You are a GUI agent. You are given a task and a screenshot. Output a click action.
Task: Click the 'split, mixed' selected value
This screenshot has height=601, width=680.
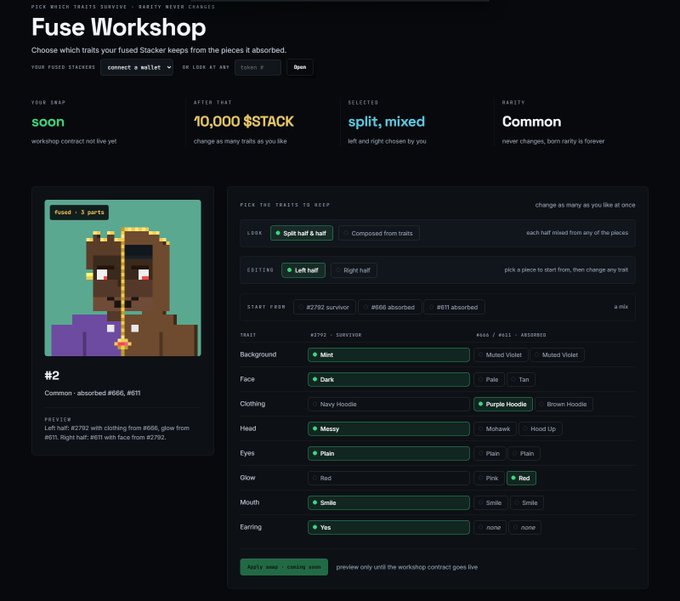point(386,122)
